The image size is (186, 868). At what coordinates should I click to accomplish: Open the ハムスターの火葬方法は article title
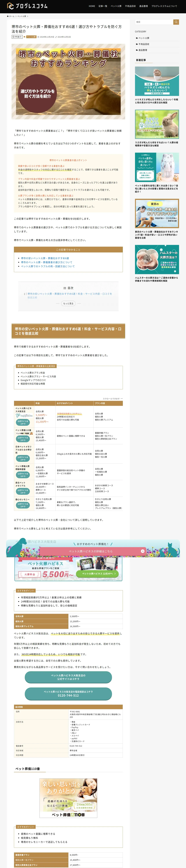point(157,279)
